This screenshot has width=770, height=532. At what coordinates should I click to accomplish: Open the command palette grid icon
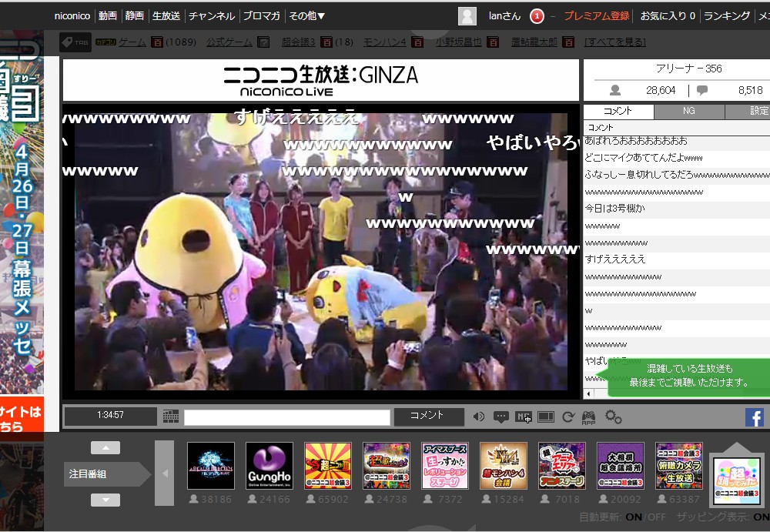[x=171, y=417]
